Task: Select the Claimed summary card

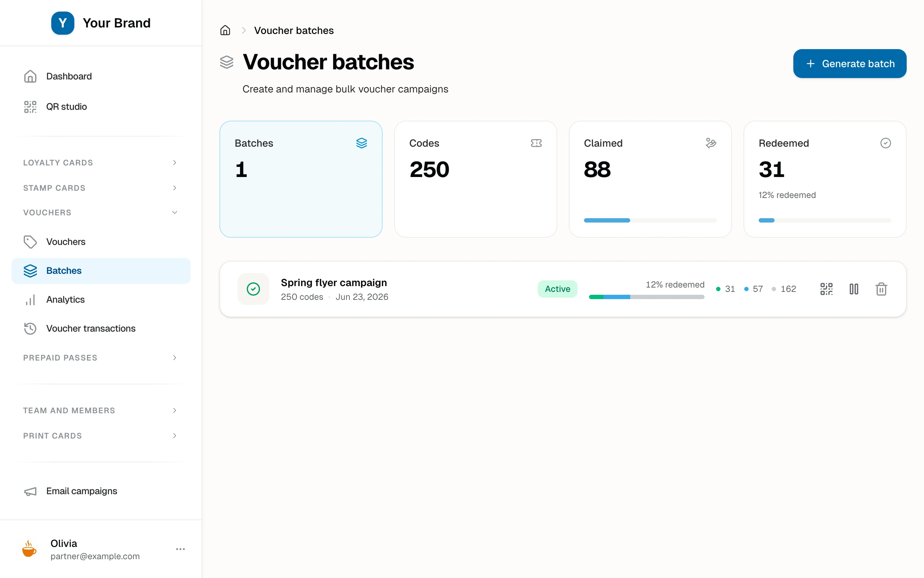Action: click(650, 179)
